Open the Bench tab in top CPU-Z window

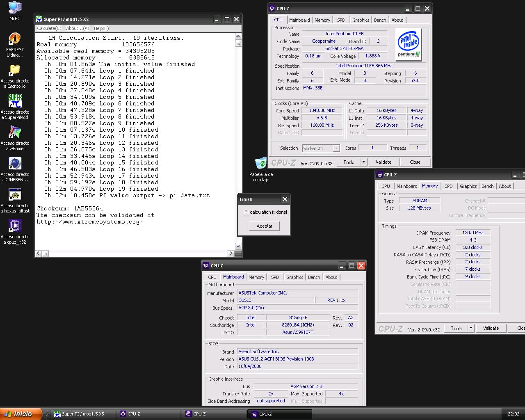pos(380,20)
